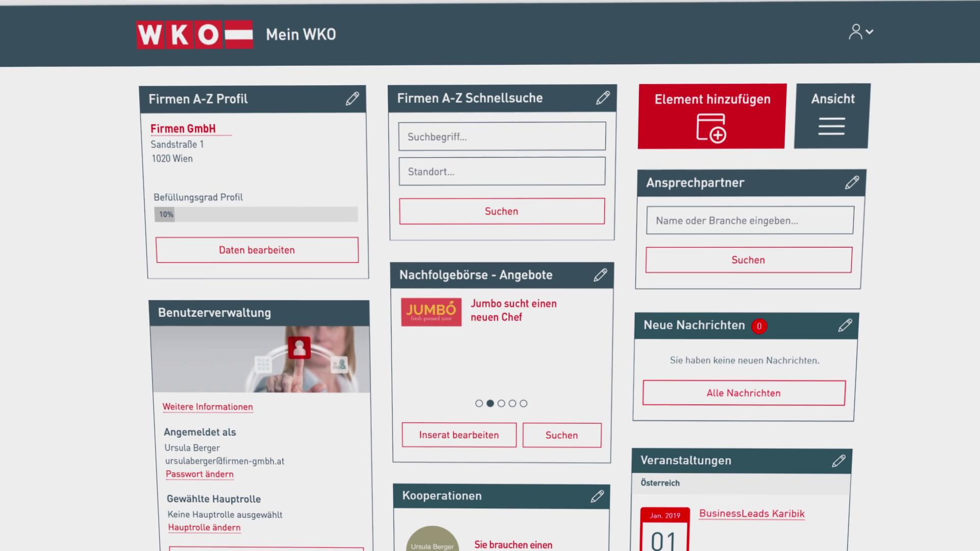Open the Nachfolgebörse - Angebote edit pencil
Screen dimensions: 980x551
tap(600, 275)
